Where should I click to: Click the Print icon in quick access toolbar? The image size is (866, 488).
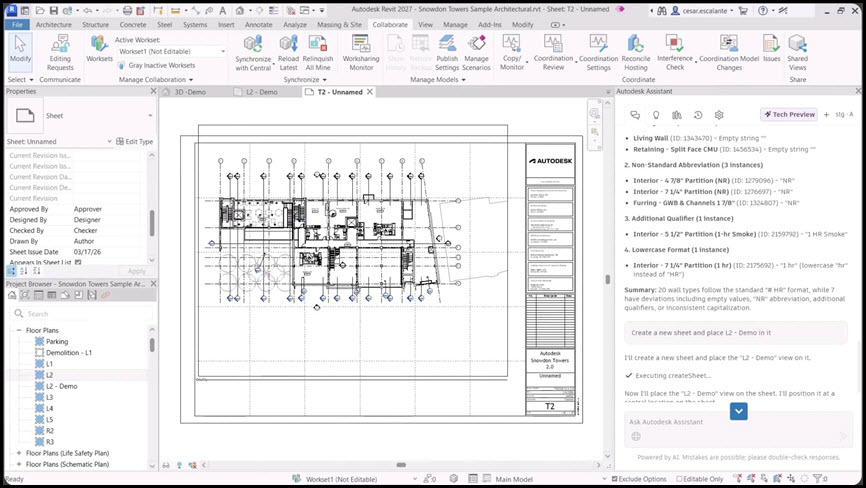(128, 10)
